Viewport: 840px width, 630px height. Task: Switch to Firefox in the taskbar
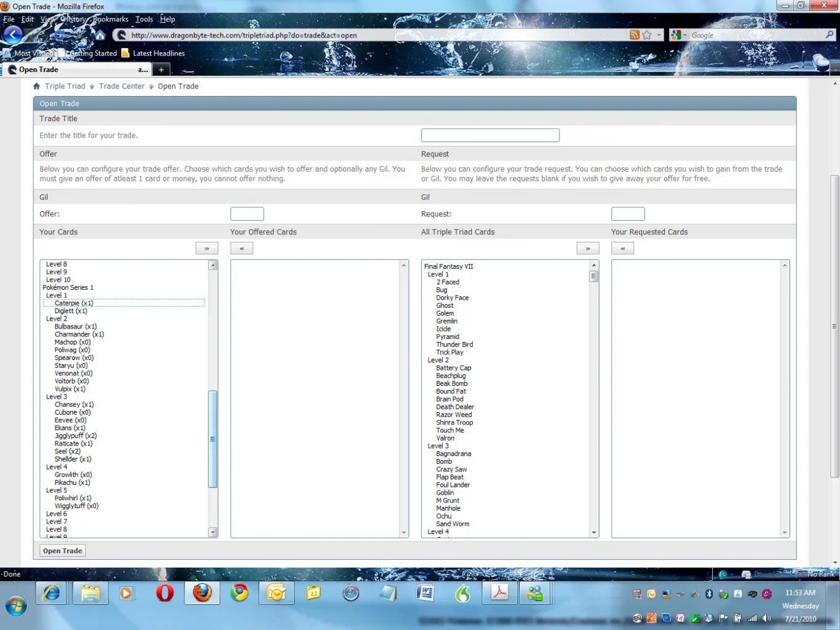pos(202,593)
